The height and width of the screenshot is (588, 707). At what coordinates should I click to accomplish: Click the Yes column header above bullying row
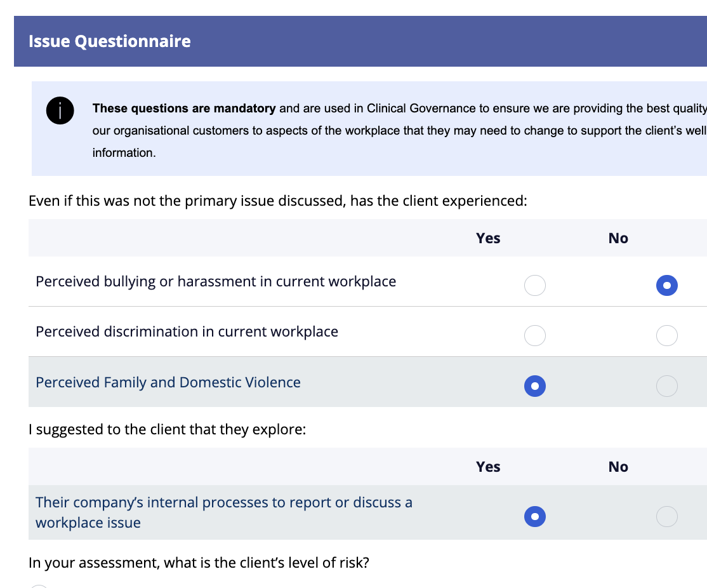[x=488, y=238]
